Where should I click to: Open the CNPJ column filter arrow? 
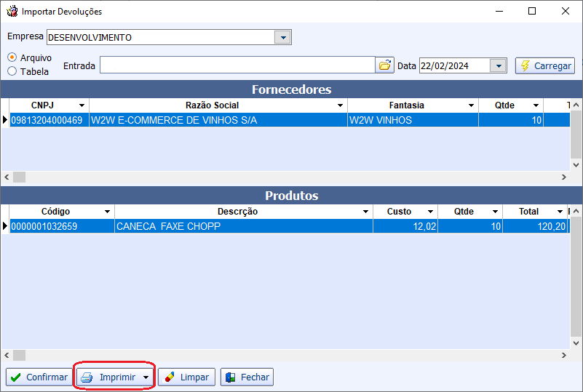tap(82, 105)
